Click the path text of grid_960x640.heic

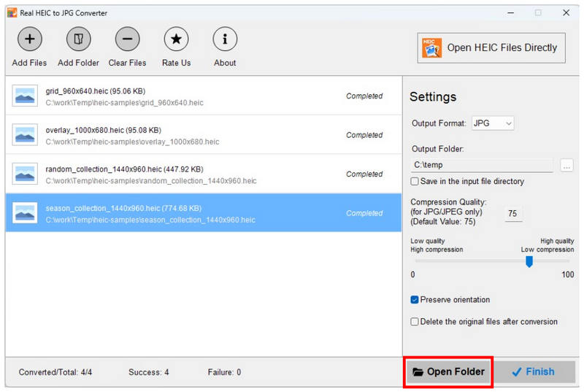pyautogui.click(x=124, y=103)
